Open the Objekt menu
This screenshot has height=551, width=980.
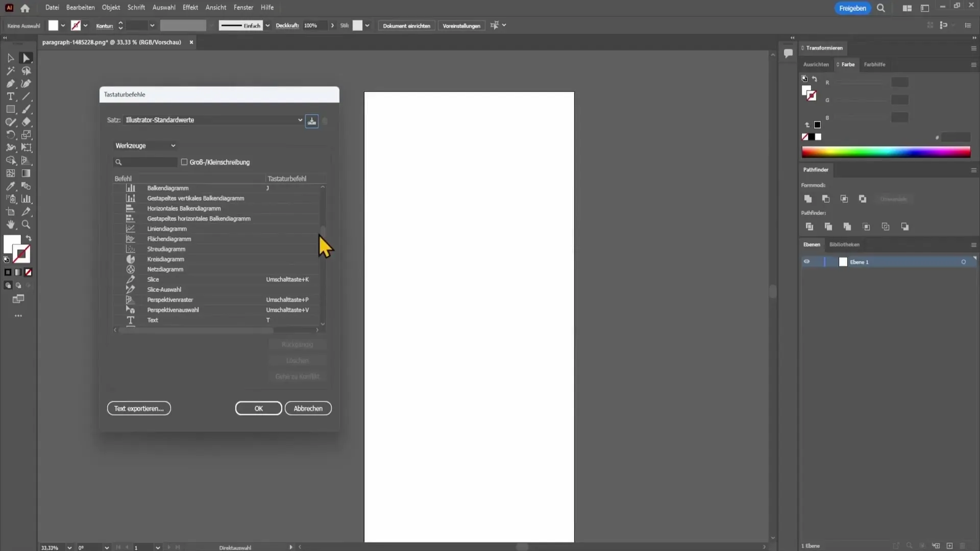pyautogui.click(x=111, y=8)
